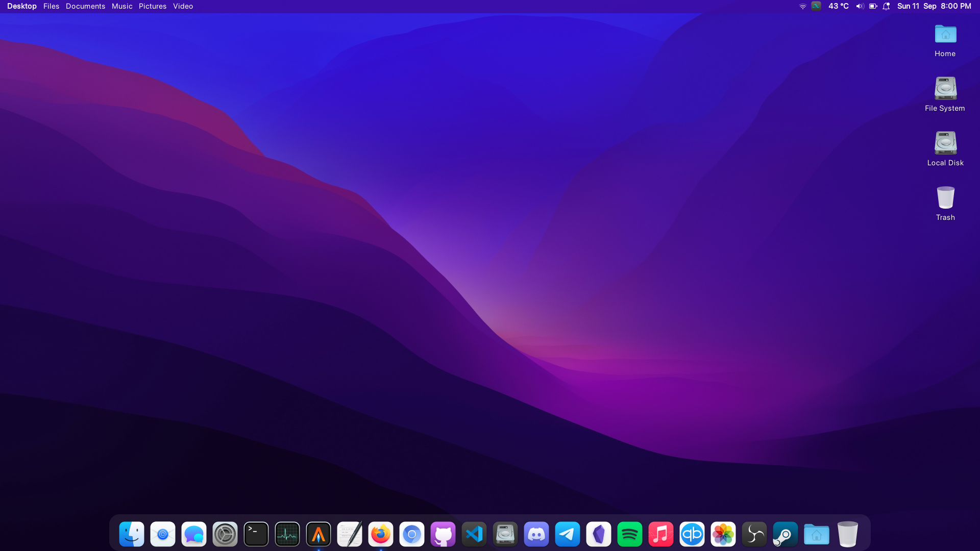Open Firefox from the dock

[x=381, y=534]
